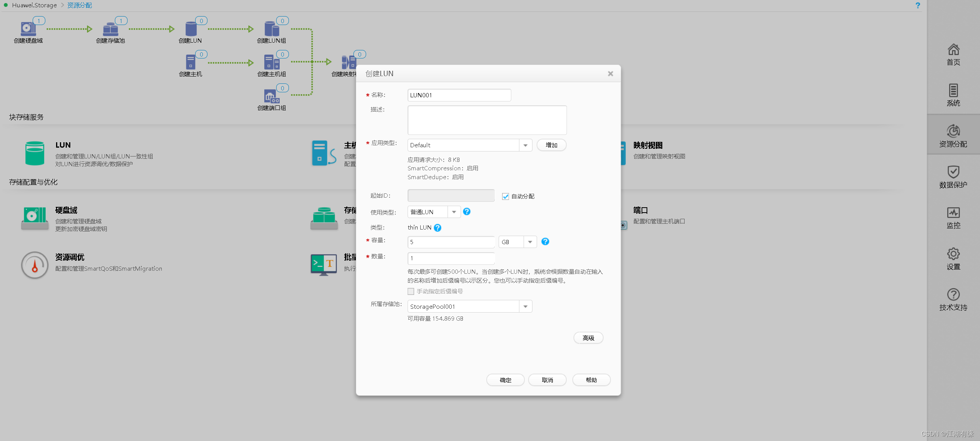Screen dimensions: 980x441
Task: Click the 帮助 button in dialog
Action: click(591, 380)
